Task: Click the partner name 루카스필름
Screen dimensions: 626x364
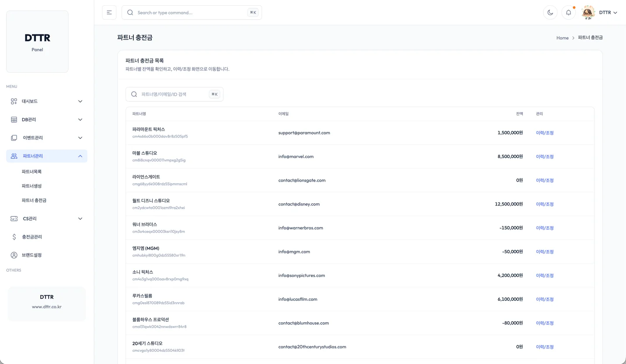Action: point(142,296)
